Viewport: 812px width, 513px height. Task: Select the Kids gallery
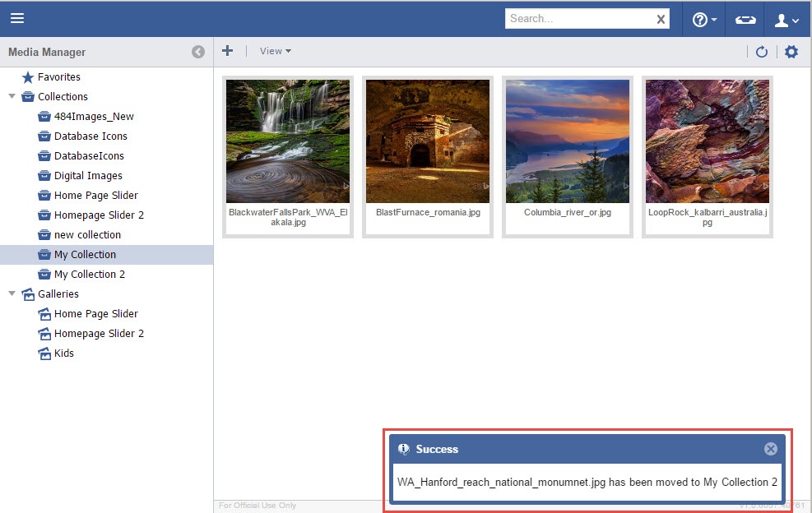63,353
